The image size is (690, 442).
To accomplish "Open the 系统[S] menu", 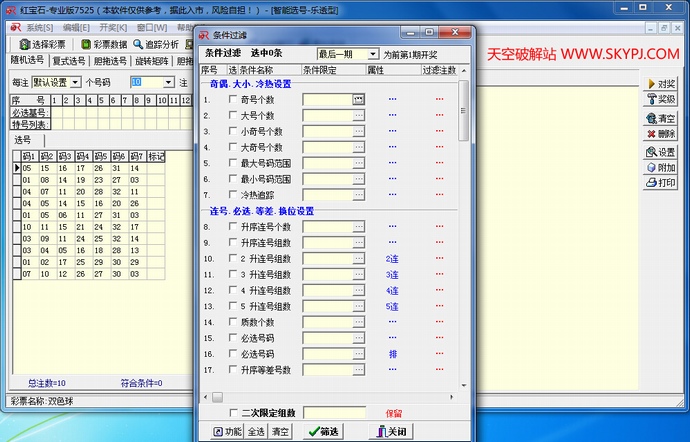I will (x=38, y=28).
